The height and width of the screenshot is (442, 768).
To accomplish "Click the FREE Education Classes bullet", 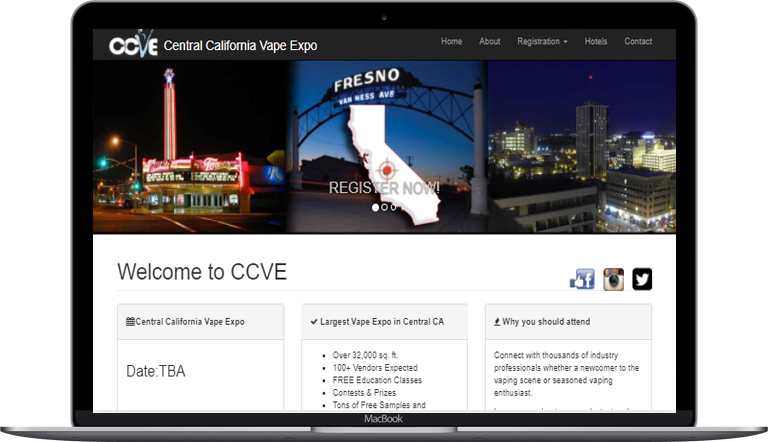I will tap(377, 380).
